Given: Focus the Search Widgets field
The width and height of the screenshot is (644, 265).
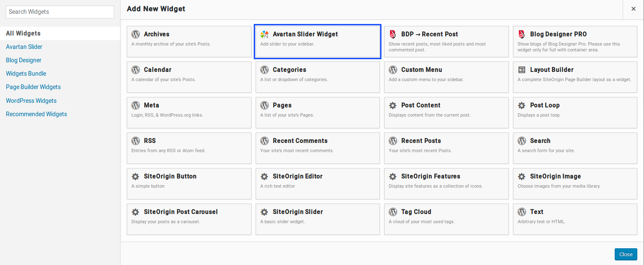Looking at the screenshot, I should click(x=60, y=12).
